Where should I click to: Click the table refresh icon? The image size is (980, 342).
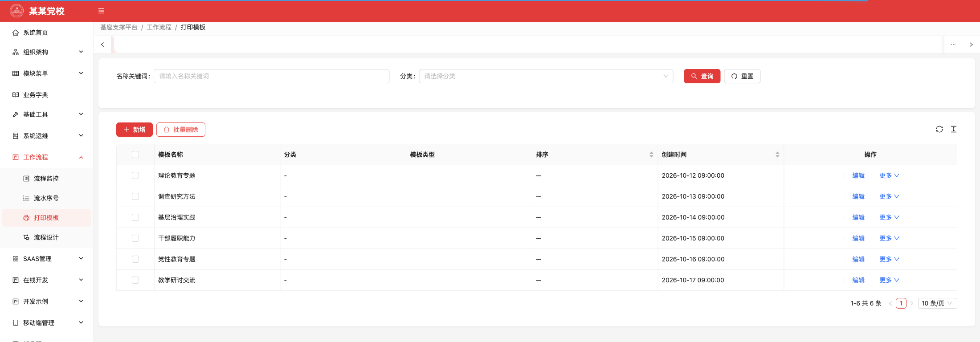[x=939, y=129]
